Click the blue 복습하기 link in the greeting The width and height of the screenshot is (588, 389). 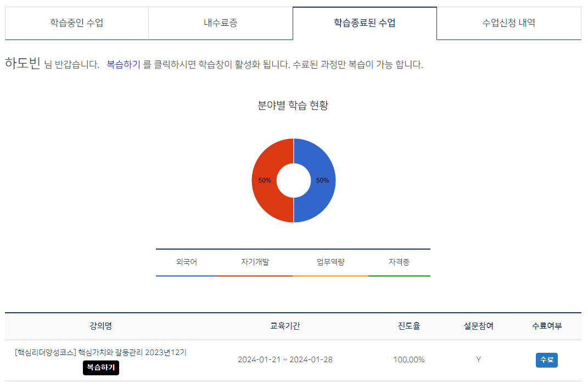(x=124, y=64)
